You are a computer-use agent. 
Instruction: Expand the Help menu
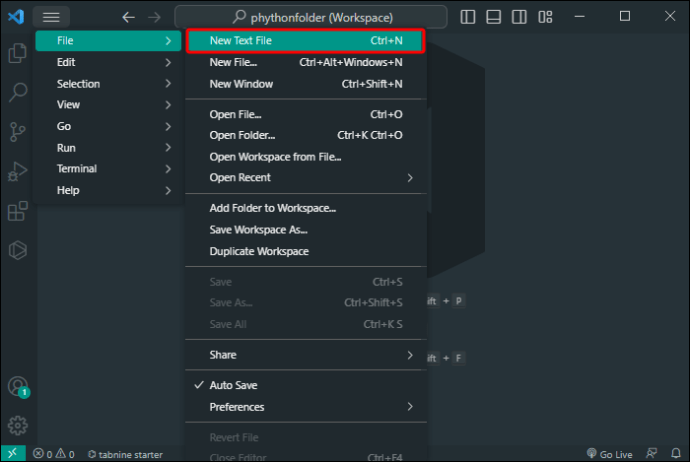click(x=108, y=190)
